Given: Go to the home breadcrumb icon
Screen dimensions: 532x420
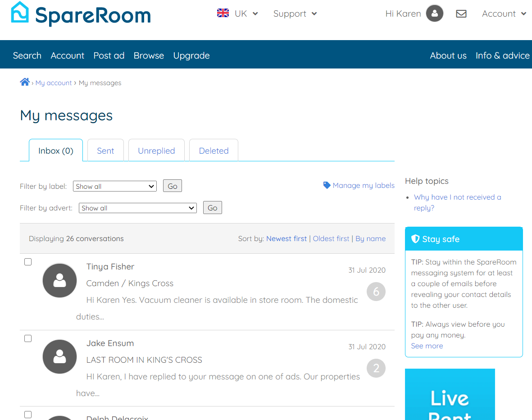Looking at the screenshot, I should pos(25,82).
